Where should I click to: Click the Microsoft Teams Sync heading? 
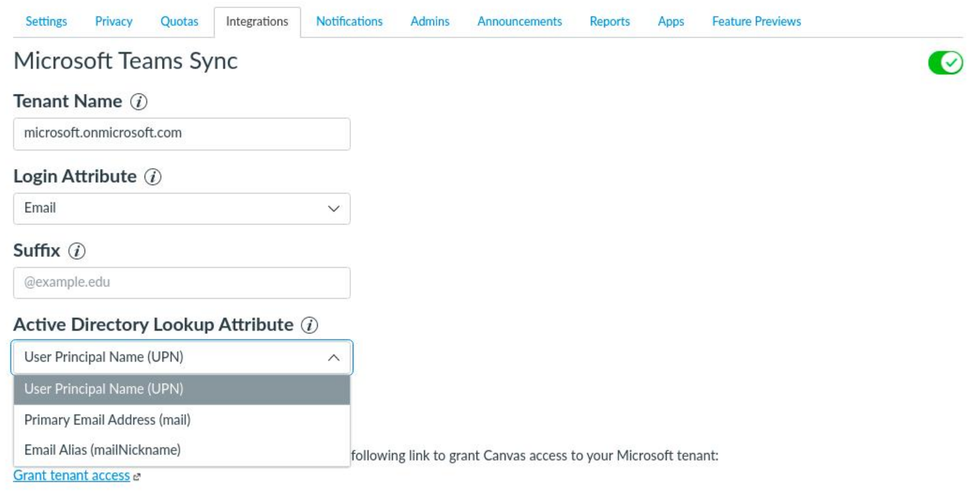tap(126, 61)
